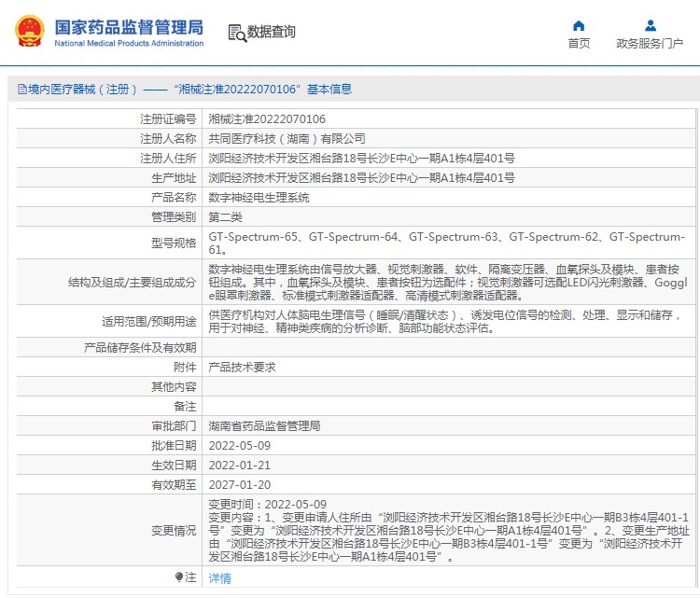Open 政务服务门户 via its text label
This screenshot has width=700, height=598.
(650, 44)
